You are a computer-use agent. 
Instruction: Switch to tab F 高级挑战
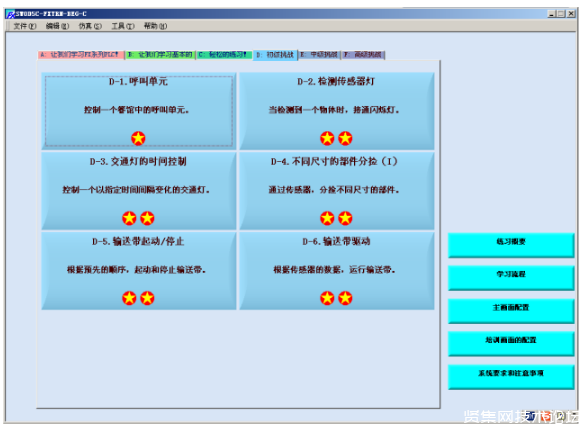363,55
